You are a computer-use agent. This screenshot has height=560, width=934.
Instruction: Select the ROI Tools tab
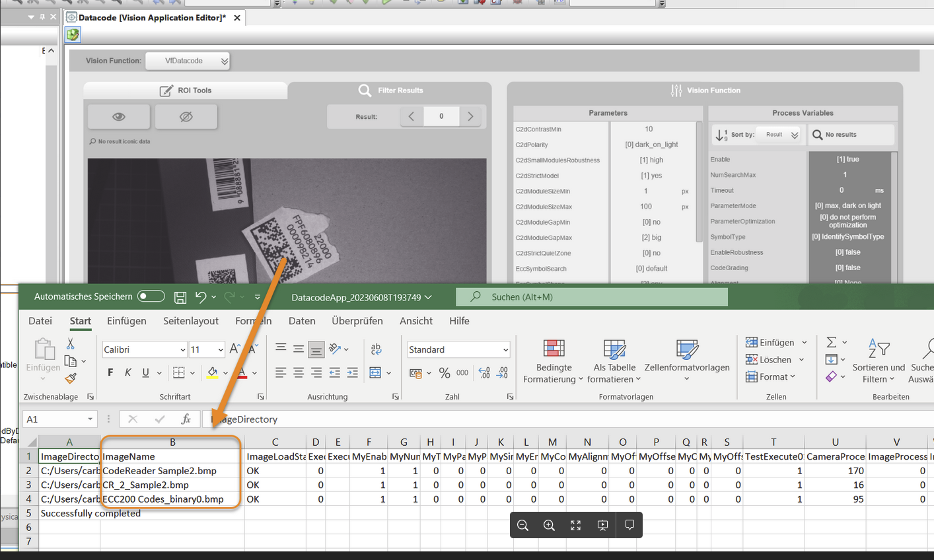[186, 90]
